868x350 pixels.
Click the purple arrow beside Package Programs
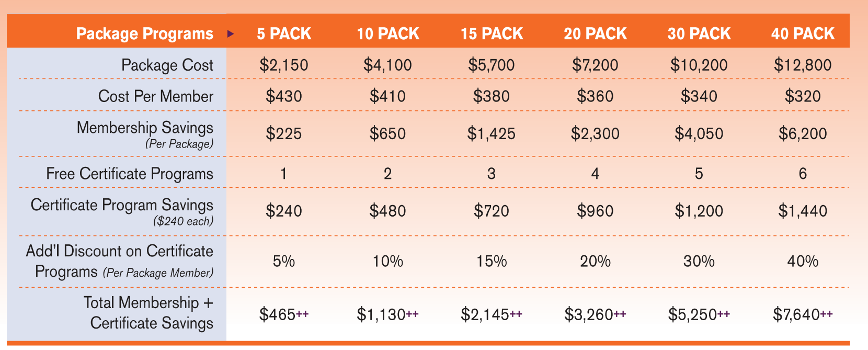[231, 34]
